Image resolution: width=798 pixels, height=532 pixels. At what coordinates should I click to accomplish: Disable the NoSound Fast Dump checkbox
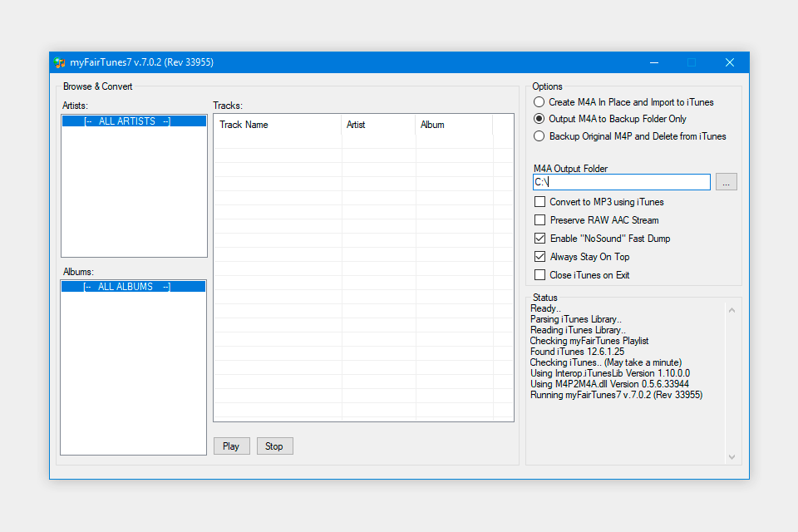540,239
